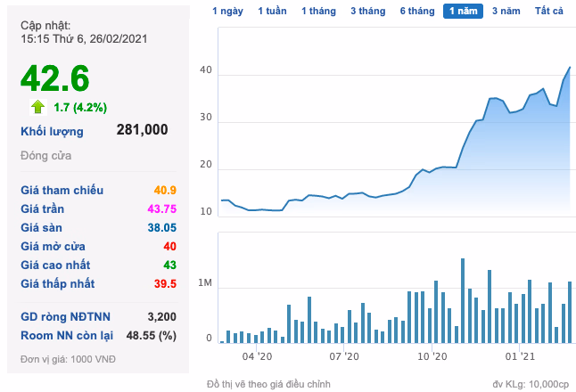Click the large 42.6 current price
The width and height of the screenshot is (576, 392).
(55, 78)
